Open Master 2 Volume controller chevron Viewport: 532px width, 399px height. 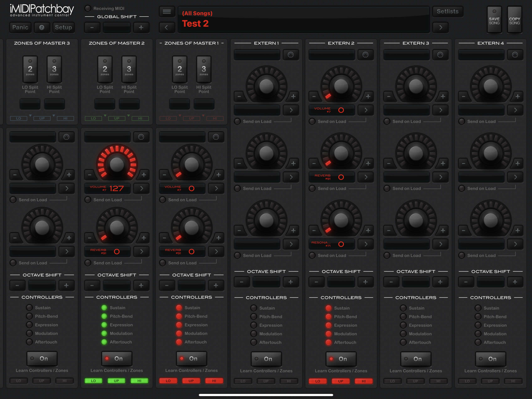pyautogui.click(x=142, y=188)
